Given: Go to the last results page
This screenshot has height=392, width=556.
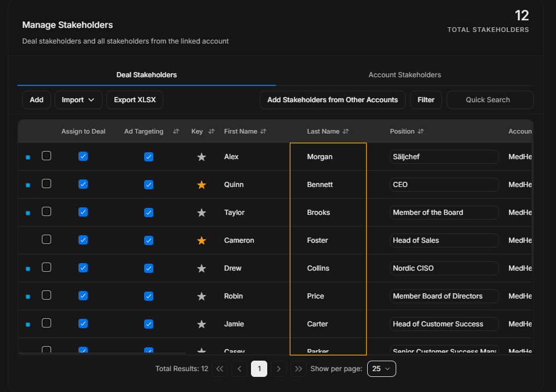Looking at the screenshot, I should [x=299, y=369].
